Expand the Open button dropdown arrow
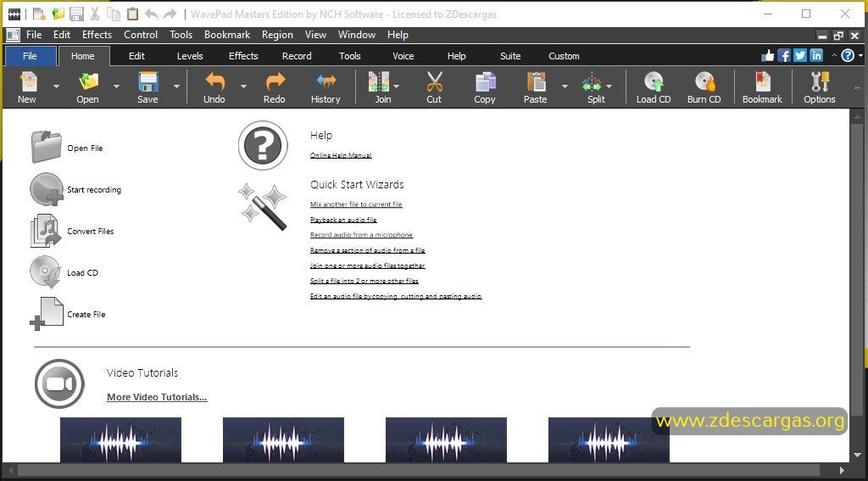This screenshot has width=868, height=481. coord(116,87)
